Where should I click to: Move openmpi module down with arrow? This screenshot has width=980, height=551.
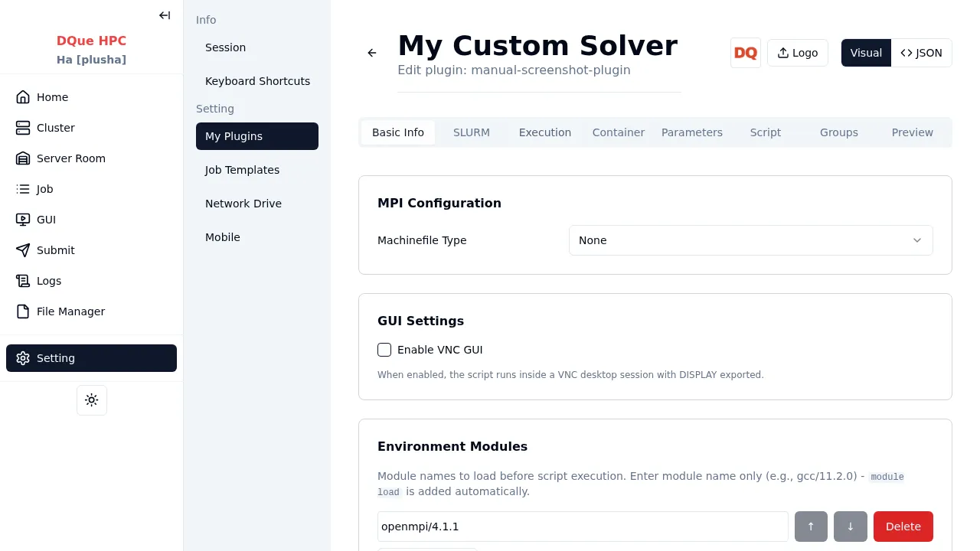coord(850,527)
